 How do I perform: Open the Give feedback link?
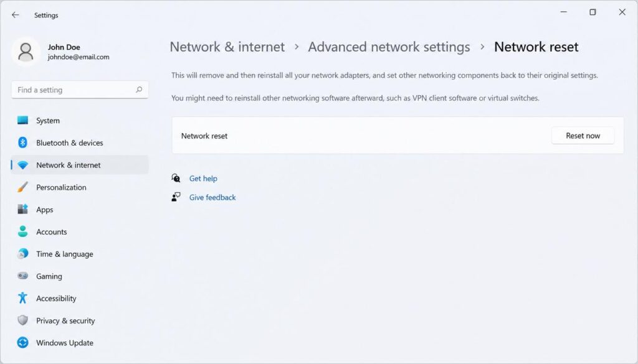(x=212, y=197)
